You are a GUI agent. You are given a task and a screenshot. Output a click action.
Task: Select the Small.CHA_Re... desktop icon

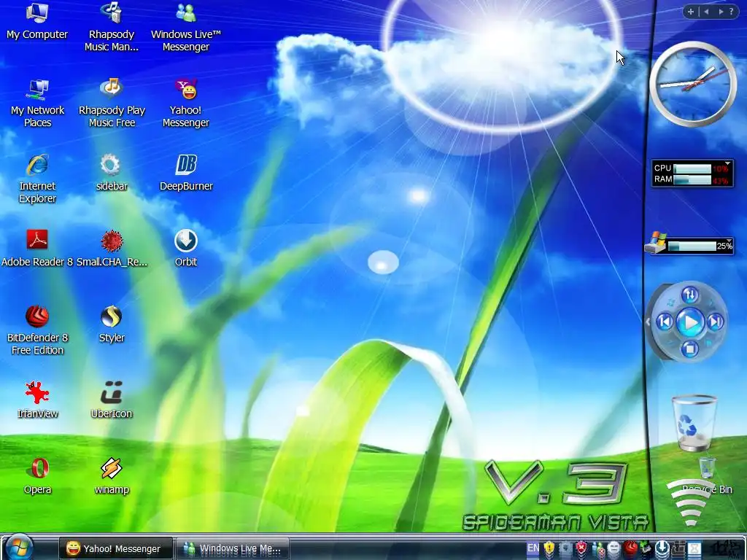pyautogui.click(x=112, y=248)
